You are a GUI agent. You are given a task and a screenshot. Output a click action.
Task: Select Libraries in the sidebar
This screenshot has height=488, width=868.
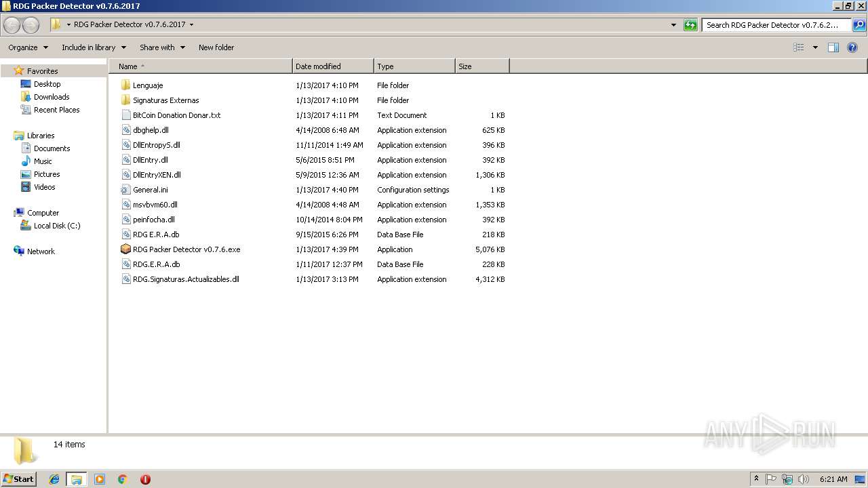pos(41,136)
